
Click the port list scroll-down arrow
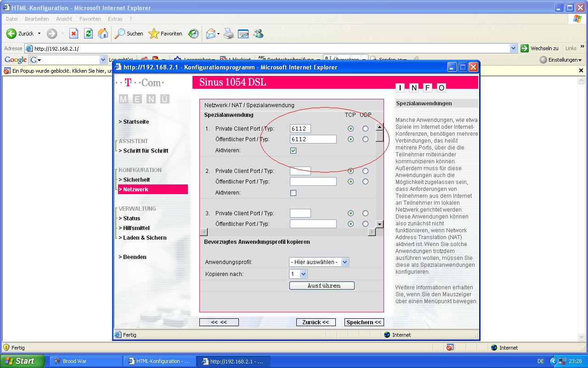[x=379, y=224]
